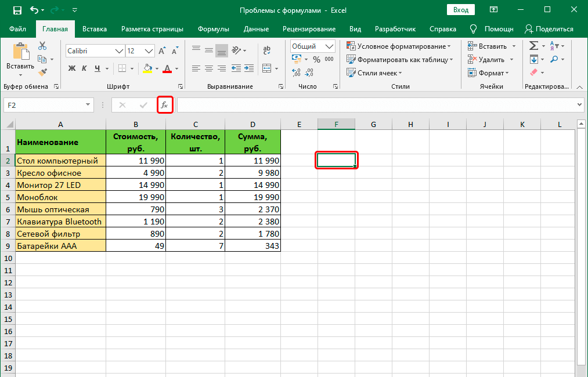Click the Borders icon
This screenshot has height=377, width=588.
[x=122, y=68]
